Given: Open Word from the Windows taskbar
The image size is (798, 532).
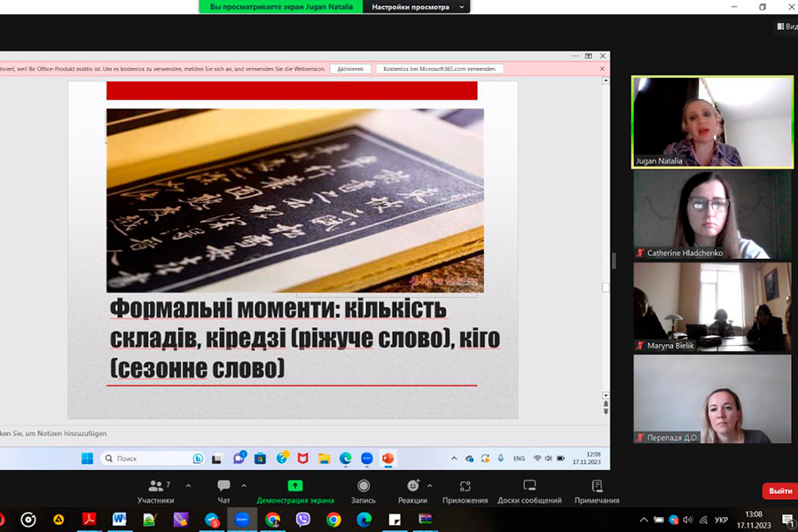Looking at the screenshot, I should (x=119, y=520).
